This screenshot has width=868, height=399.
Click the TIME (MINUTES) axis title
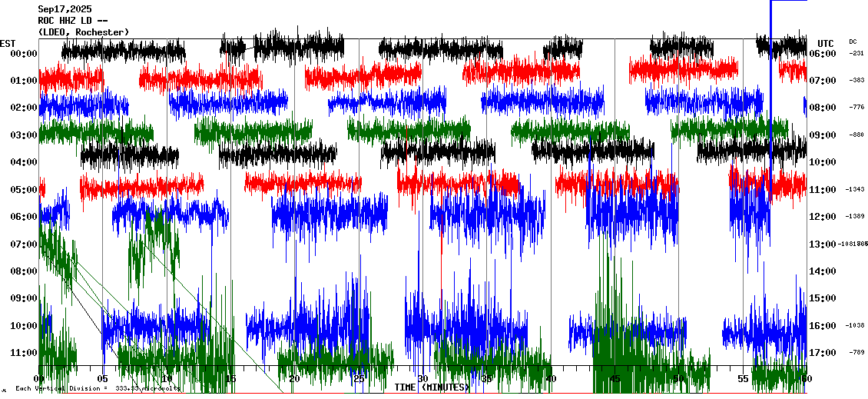pos(432,387)
